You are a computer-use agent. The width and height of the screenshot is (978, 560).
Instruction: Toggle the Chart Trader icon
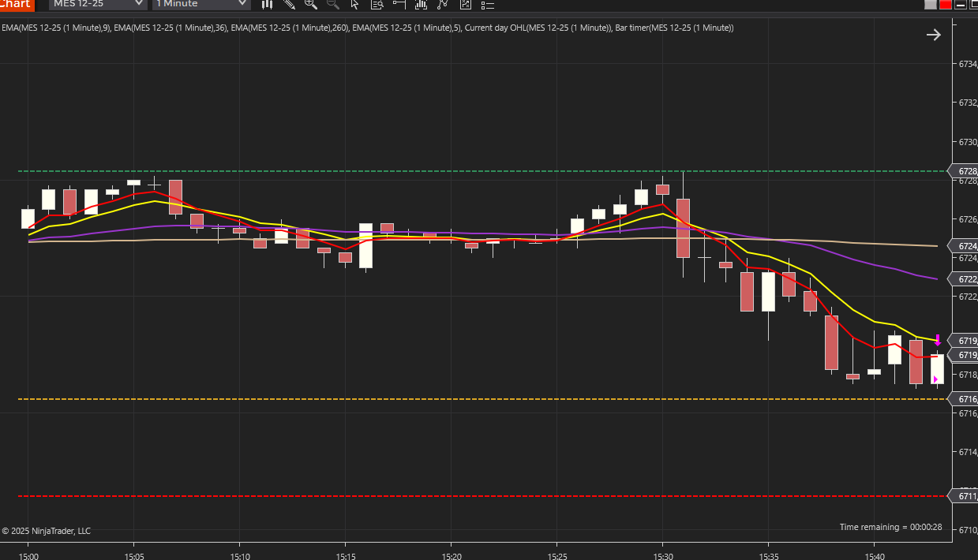click(399, 4)
